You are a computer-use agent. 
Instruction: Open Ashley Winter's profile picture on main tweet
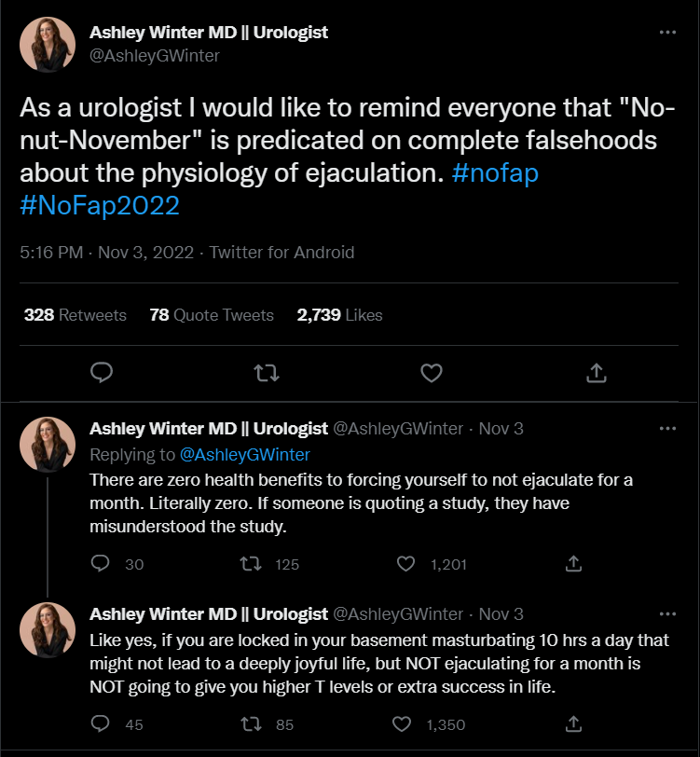click(48, 44)
